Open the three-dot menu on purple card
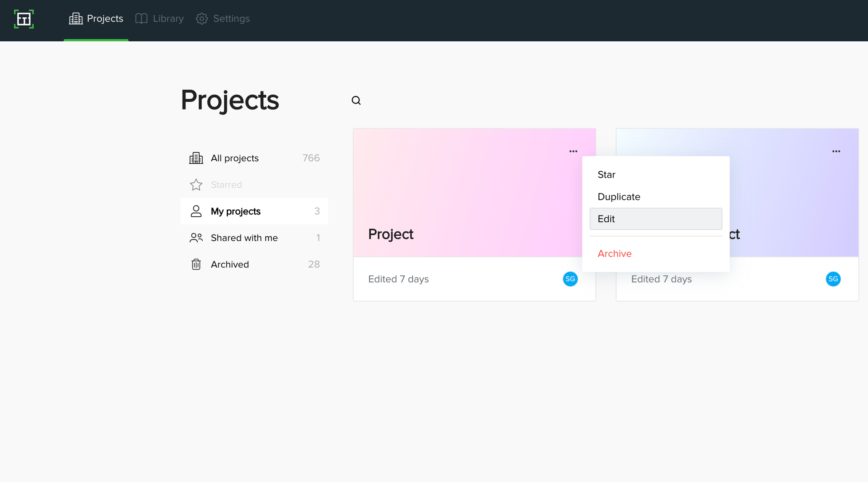 [x=836, y=152]
